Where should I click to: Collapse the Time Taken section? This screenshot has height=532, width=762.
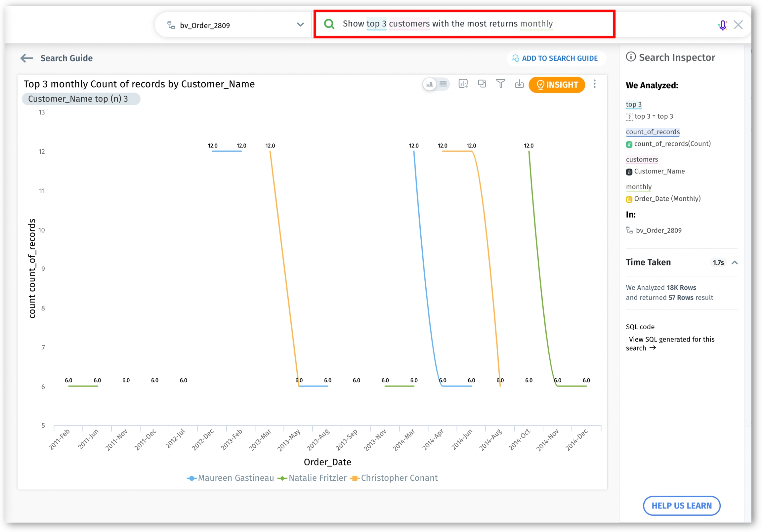pyautogui.click(x=735, y=263)
